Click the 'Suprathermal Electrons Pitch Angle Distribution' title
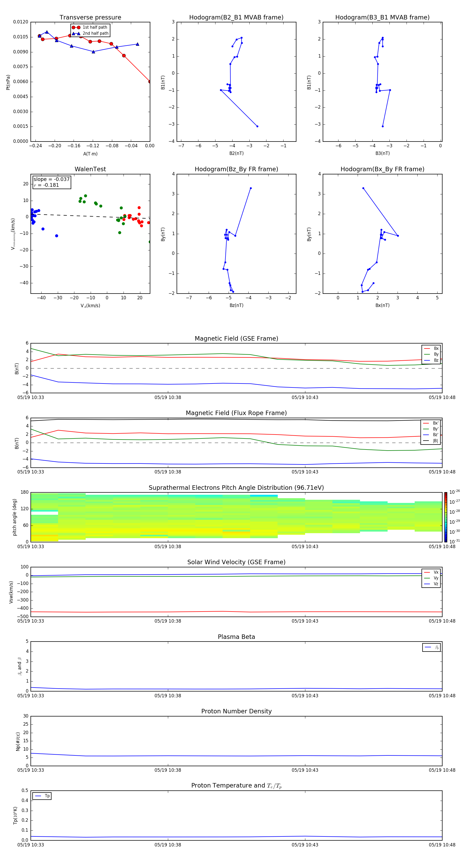Screen dimensions: 473x868 236,488
